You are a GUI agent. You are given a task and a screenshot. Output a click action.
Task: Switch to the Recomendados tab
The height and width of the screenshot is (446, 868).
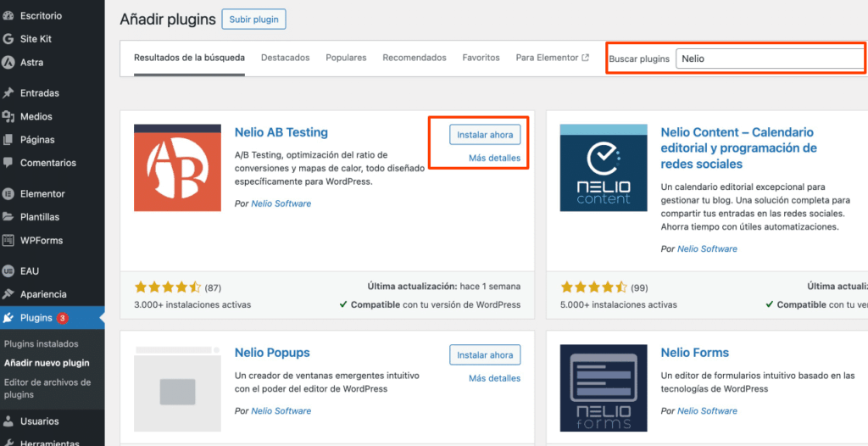tap(414, 58)
